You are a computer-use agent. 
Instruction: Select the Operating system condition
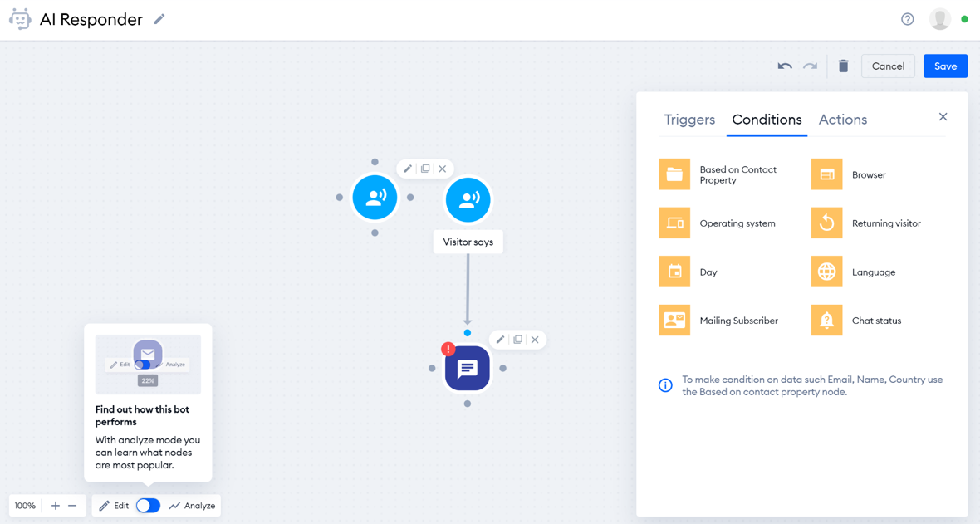[674, 223]
